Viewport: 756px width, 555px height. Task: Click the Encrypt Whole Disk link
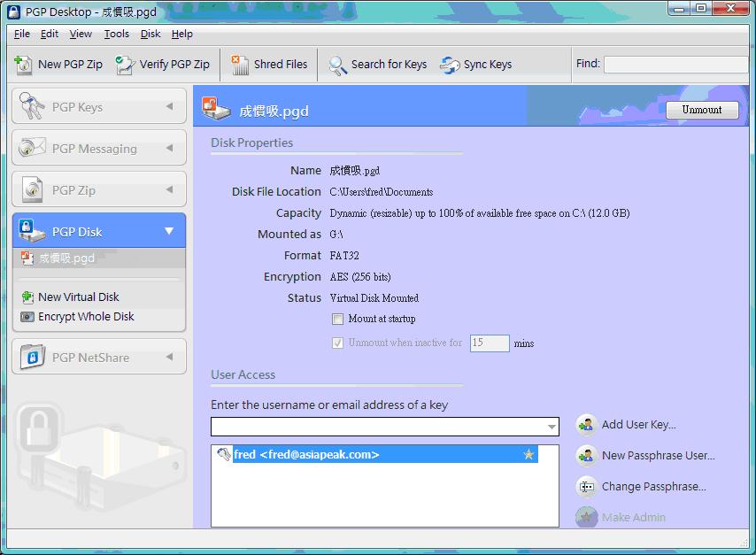(x=86, y=317)
